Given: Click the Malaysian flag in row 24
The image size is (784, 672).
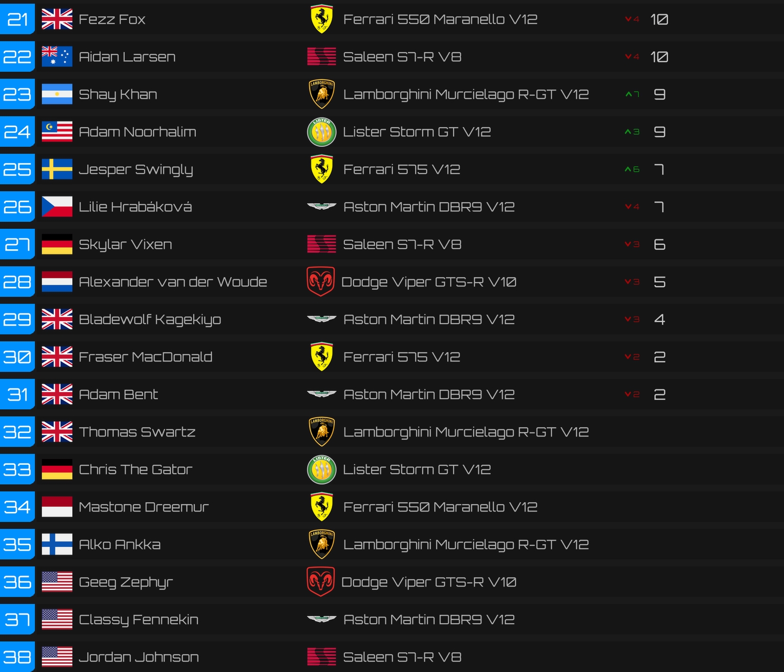Looking at the screenshot, I should coord(57,132).
